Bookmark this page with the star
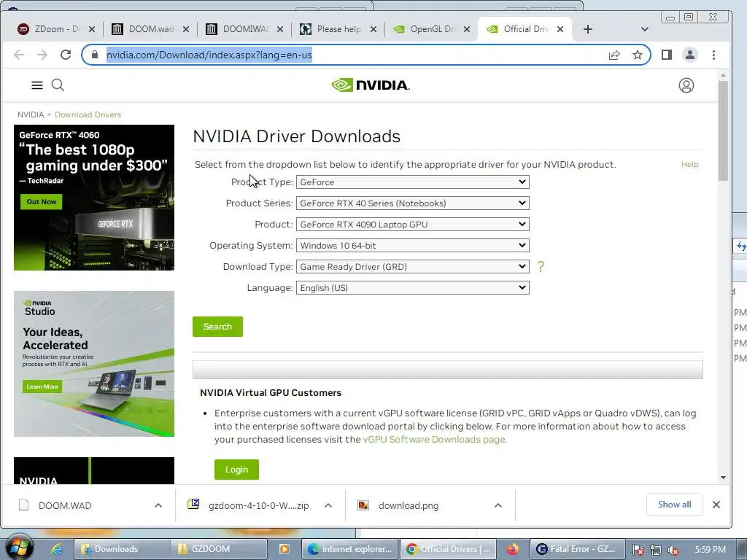The height and width of the screenshot is (560, 747). [x=638, y=55]
